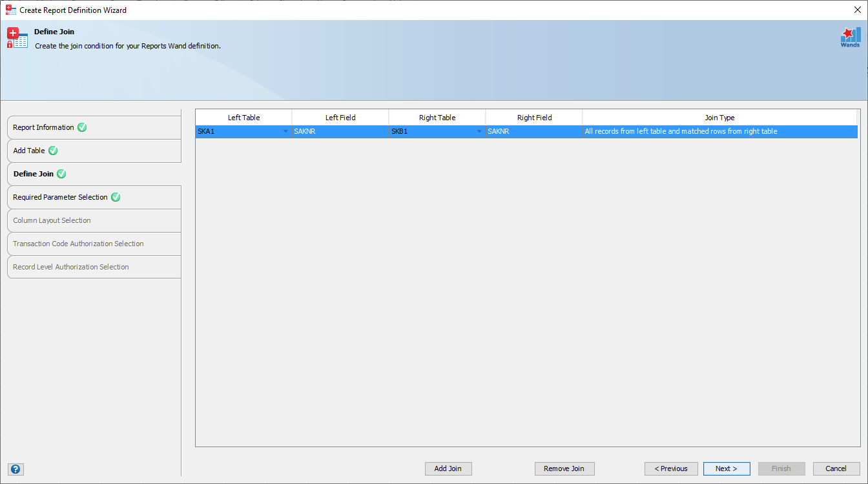Open the SKA1 Left Table dropdown
This screenshot has height=484, width=868.
285,131
